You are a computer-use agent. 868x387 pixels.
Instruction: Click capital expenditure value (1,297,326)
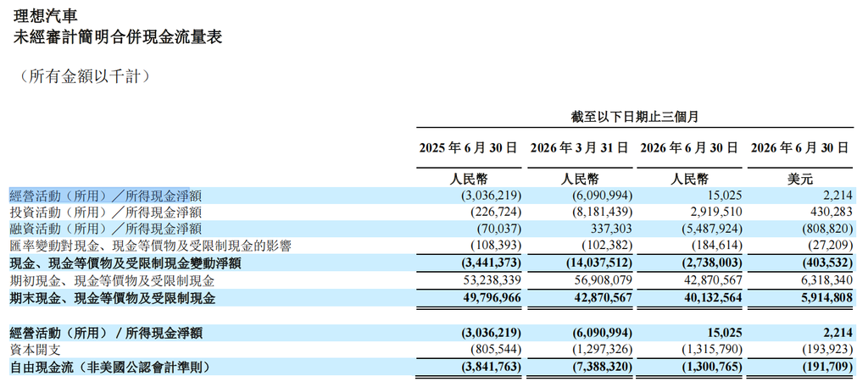[x=601, y=350]
